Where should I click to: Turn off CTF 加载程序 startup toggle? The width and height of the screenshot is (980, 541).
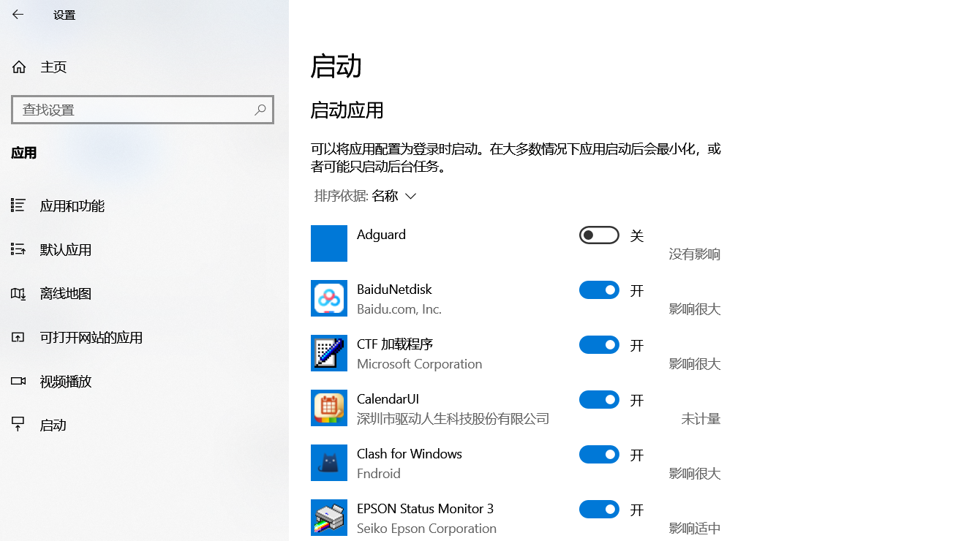click(x=599, y=344)
